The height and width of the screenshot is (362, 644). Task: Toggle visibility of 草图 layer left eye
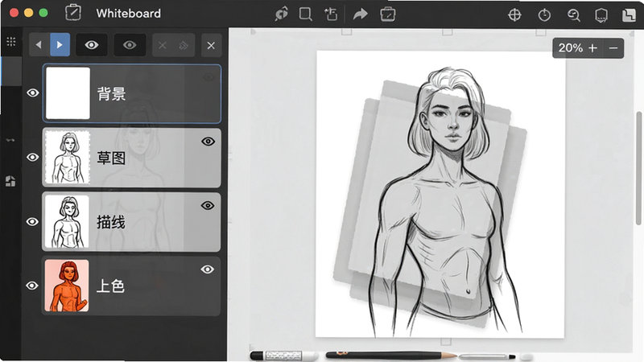point(33,157)
